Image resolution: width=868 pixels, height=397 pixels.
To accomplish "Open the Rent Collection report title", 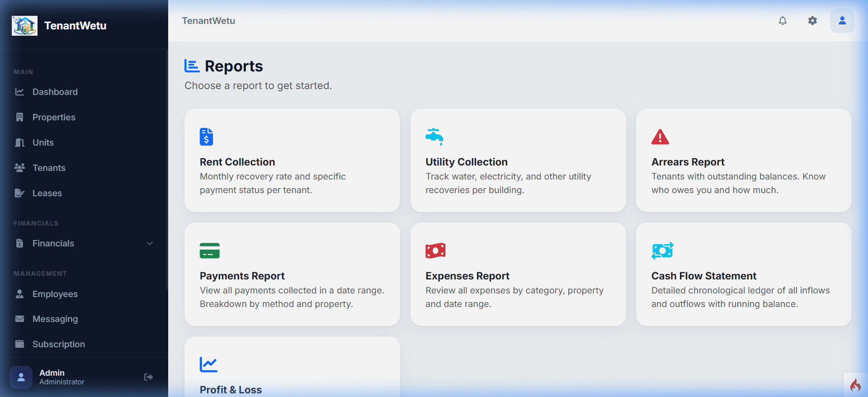I will pyautogui.click(x=237, y=162).
